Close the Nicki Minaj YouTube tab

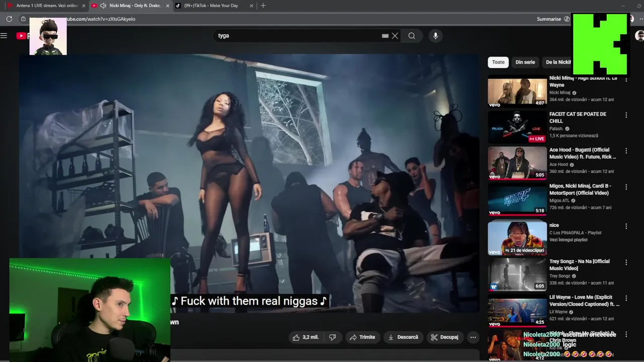tap(168, 6)
